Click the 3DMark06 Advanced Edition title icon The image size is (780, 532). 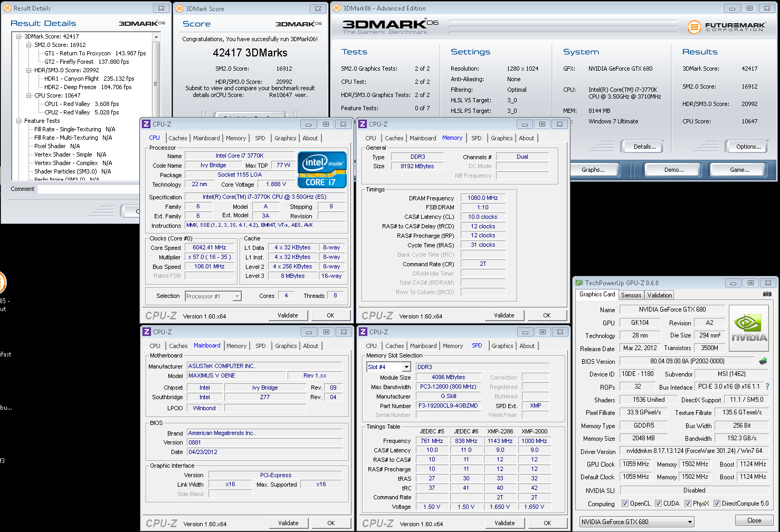[x=337, y=8]
